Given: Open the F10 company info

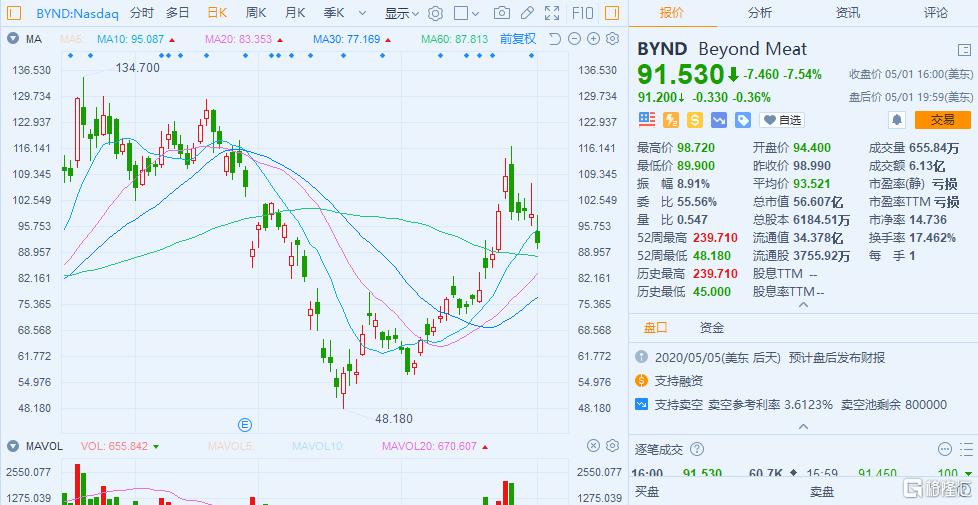Looking at the screenshot, I should pyautogui.click(x=582, y=13).
